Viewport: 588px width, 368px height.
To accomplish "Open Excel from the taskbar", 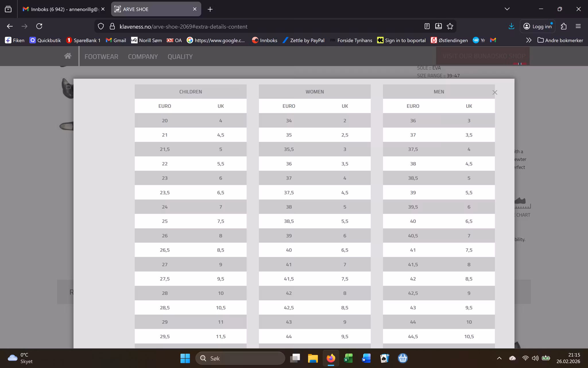I will [x=348, y=358].
